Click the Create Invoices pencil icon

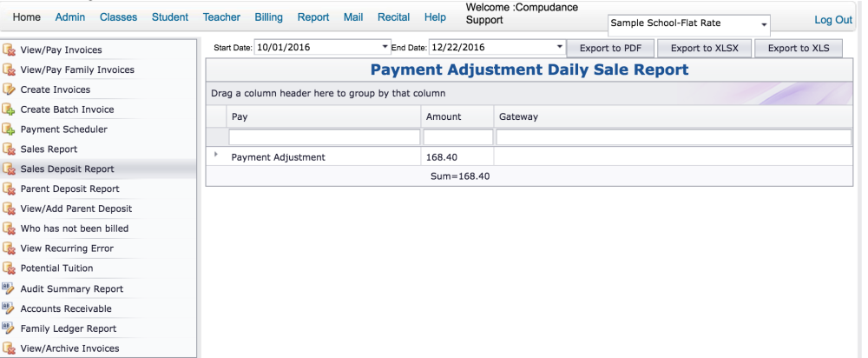coord(9,89)
